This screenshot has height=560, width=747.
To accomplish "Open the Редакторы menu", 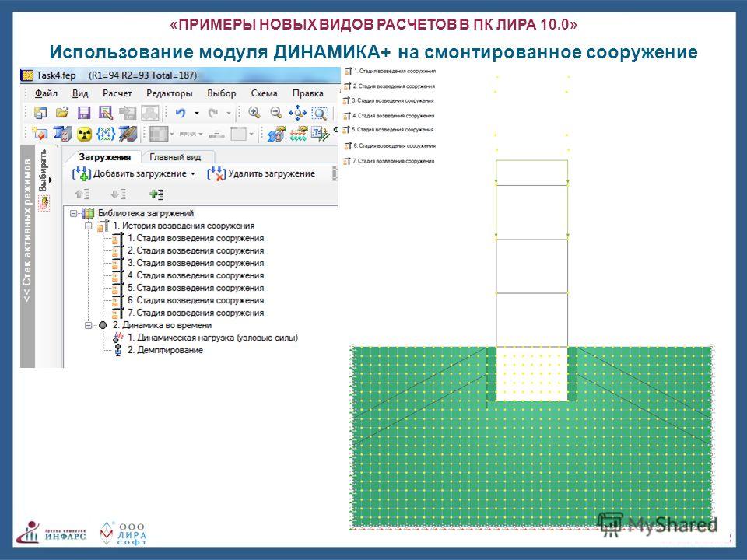I will [169, 93].
